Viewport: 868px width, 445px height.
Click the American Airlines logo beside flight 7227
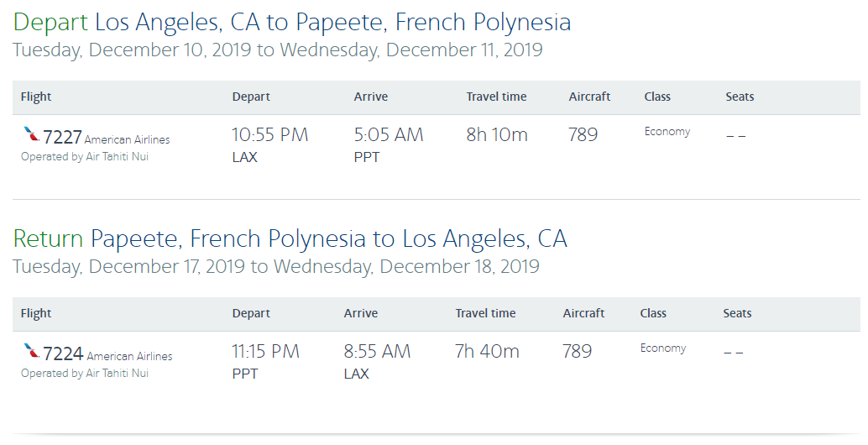tap(31, 134)
